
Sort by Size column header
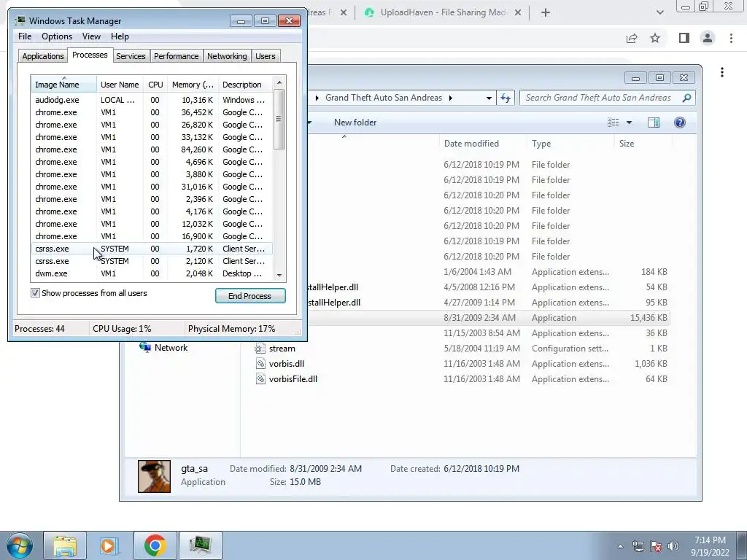[643, 144]
